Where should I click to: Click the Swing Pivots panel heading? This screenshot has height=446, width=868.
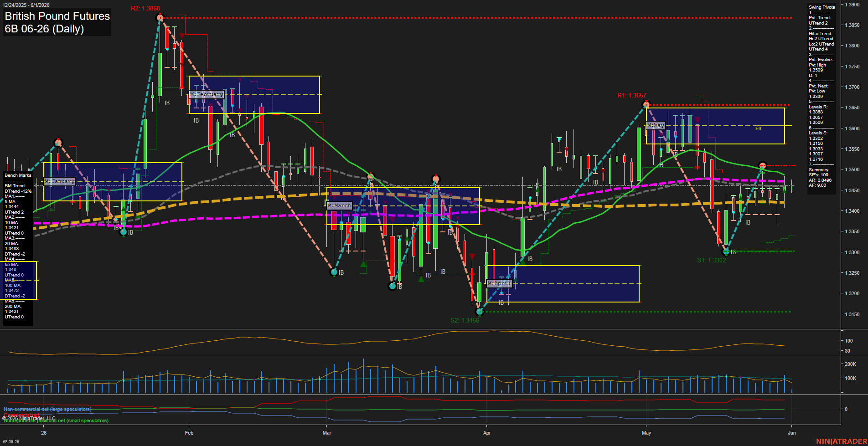pos(822,7)
